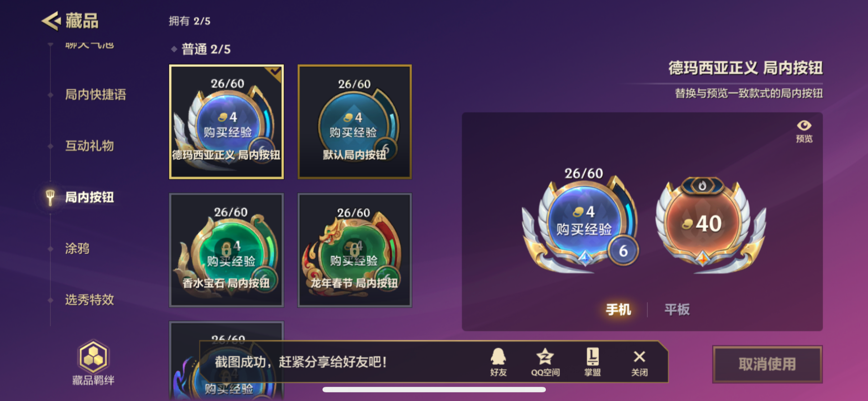The image size is (868, 401).
Task: Select the 德玛西亚正义 局内按钮 thumbnail
Action: [x=227, y=122]
